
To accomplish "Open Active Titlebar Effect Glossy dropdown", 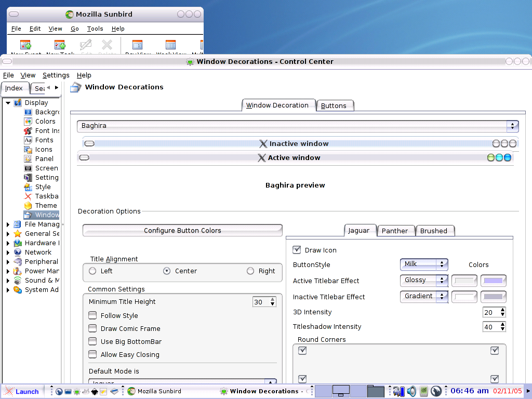I will (424, 280).
